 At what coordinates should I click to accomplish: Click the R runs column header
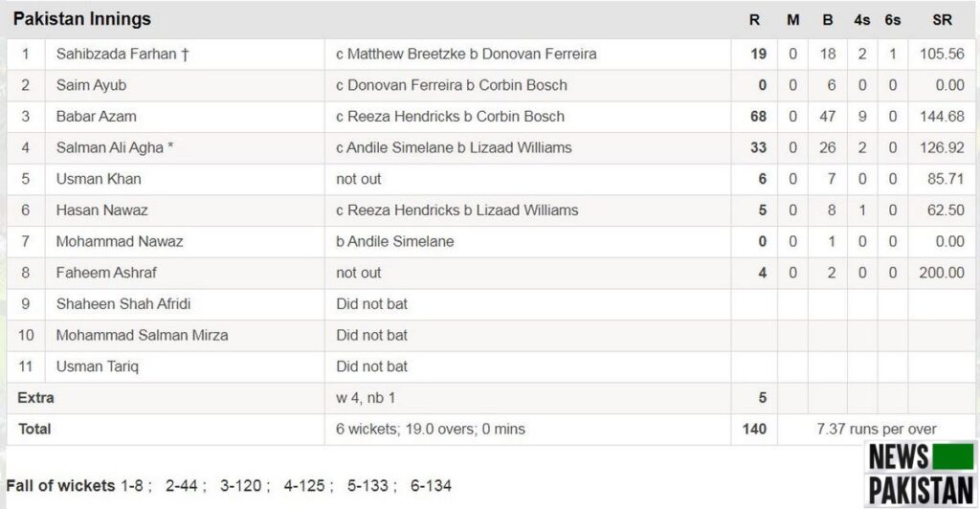pos(755,20)
